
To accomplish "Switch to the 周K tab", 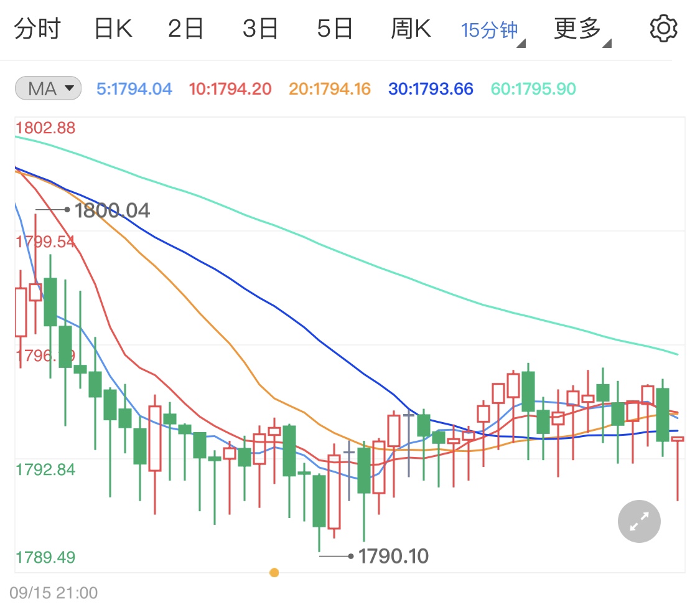I will 411,29.
